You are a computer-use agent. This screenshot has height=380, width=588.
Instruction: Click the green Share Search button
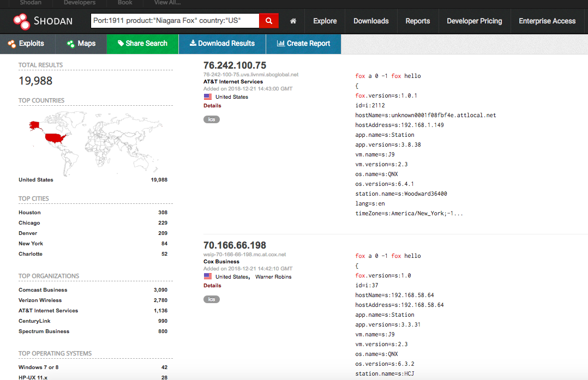[x=142, y=44]
